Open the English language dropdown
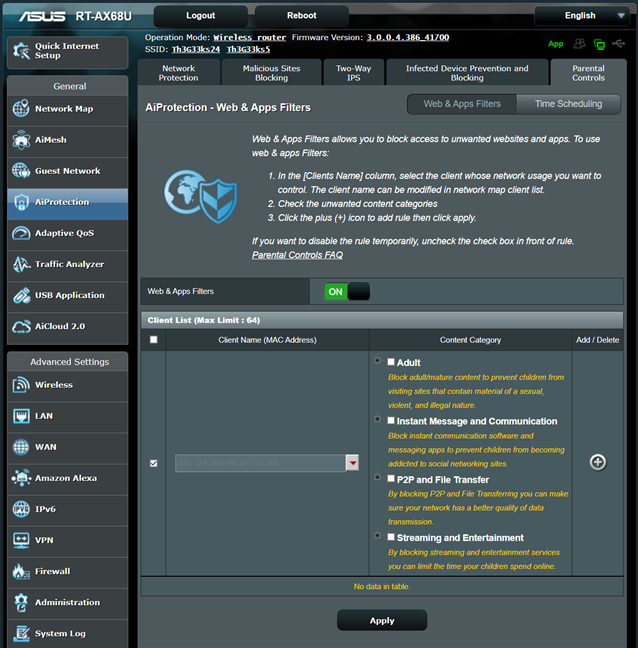This screenshot has width=638, height=648. [x=582, y=16]
